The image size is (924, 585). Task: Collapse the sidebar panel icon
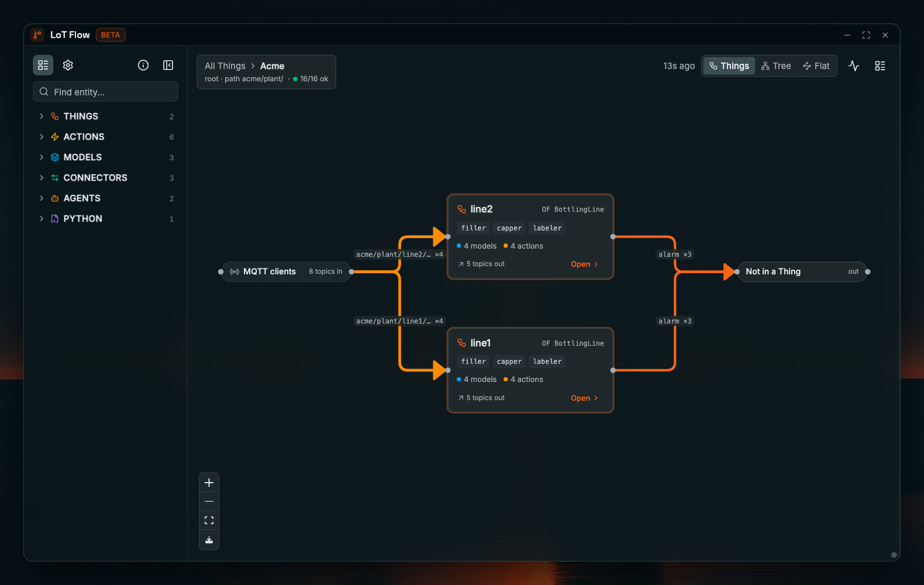coord(168,65)
